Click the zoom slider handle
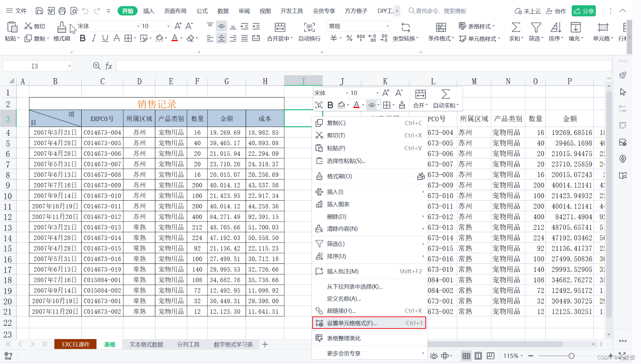641x364 pixels. click(x=571, y=356)
